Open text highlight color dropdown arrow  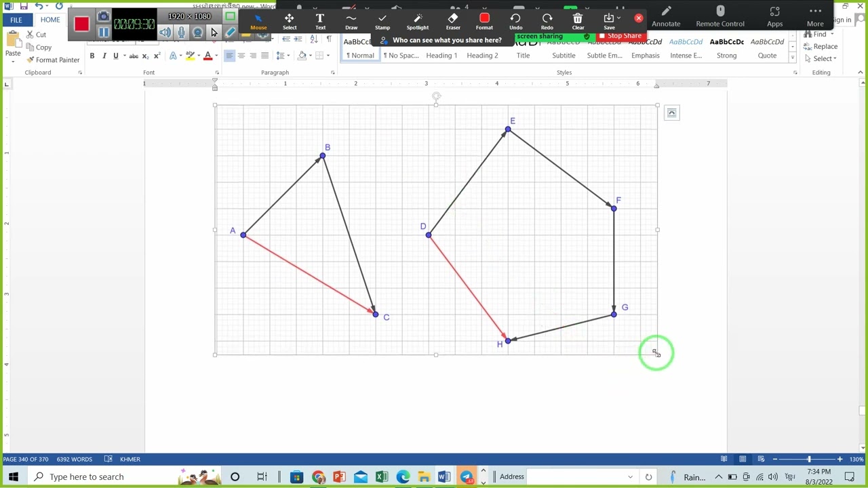point(198,56)
